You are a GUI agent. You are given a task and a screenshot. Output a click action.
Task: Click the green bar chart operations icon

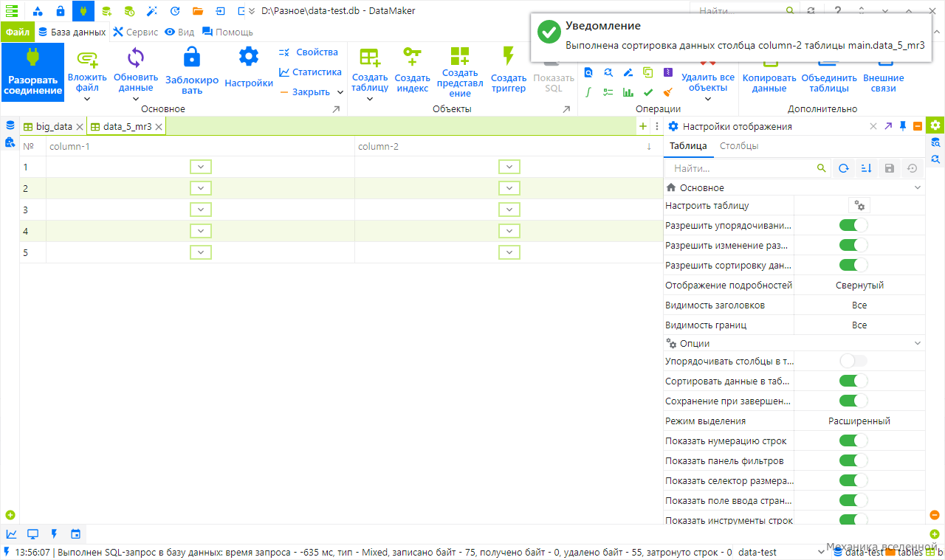(628, 92)
